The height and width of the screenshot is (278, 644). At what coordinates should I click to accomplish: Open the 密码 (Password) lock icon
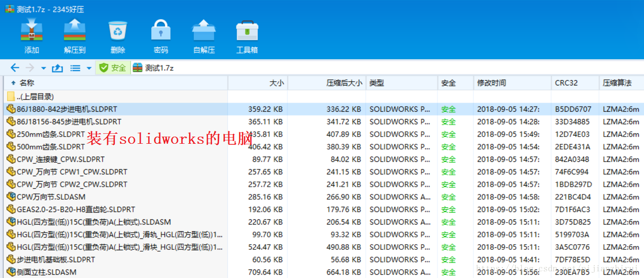161,31
